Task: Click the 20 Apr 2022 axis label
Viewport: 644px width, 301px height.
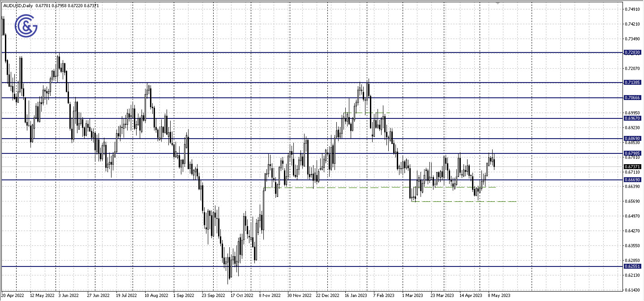Action: coord(13,296)
